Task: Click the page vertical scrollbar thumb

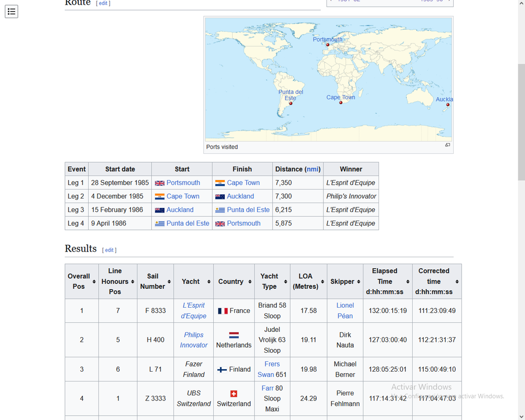Action: click(521, 122)
